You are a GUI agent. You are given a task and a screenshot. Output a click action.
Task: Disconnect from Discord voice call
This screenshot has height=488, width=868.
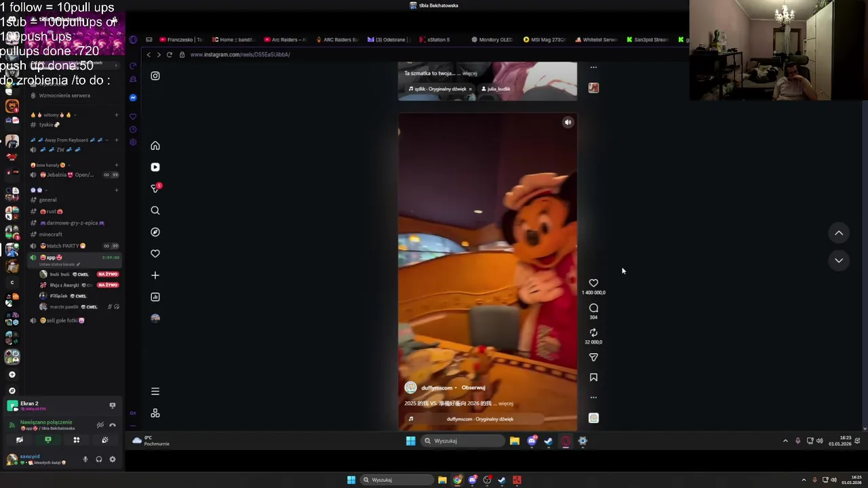pos(113,425)
